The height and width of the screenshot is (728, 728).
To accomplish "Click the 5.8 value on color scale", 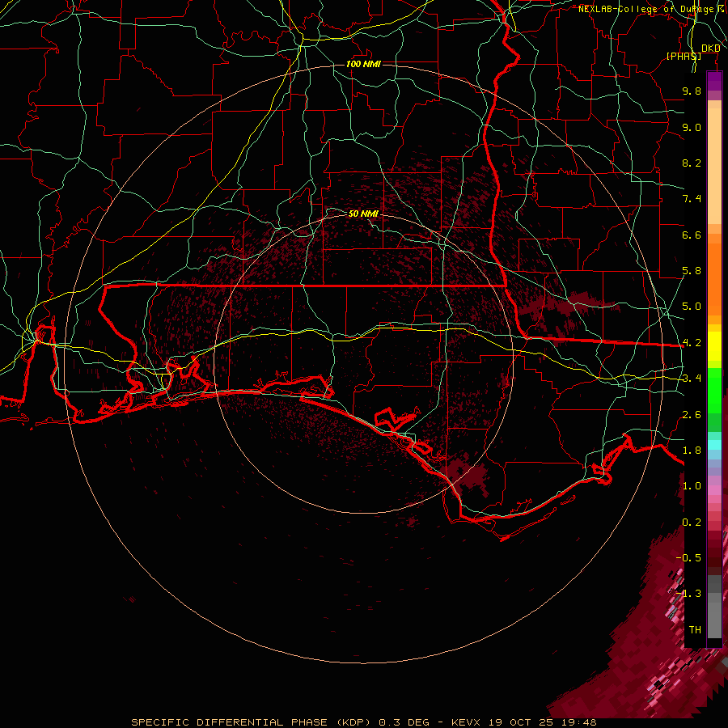I will click(692, 271).
